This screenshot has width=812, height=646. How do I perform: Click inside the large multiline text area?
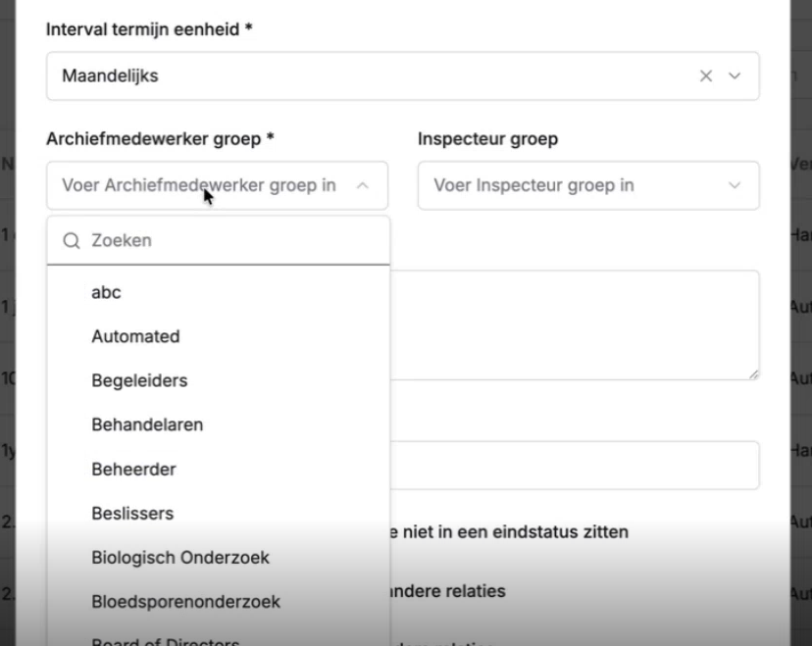pos(575,325)
